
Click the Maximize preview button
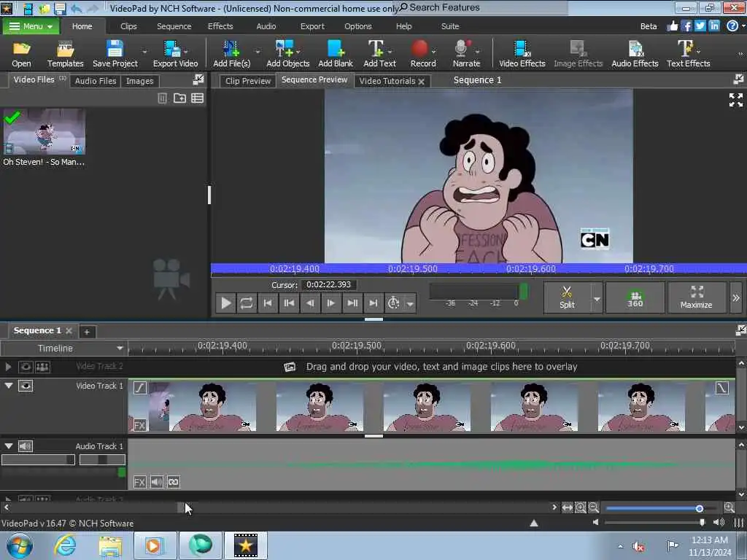click(697, 297)
